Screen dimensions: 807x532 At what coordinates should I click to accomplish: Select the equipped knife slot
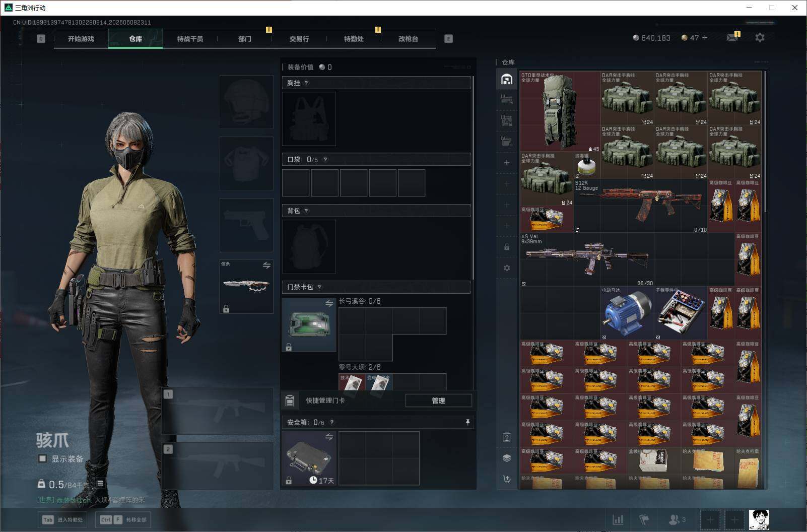[246, 286]
